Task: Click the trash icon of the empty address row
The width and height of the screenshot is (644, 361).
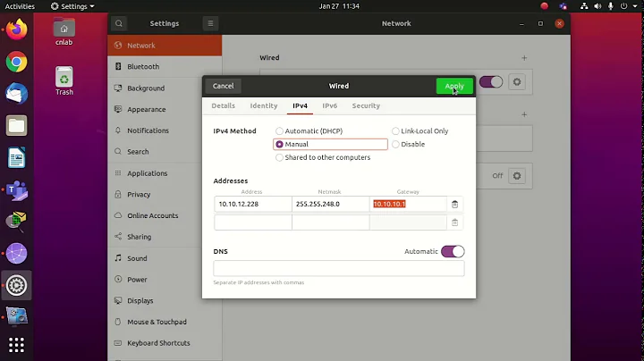Action: pos(454,222)
